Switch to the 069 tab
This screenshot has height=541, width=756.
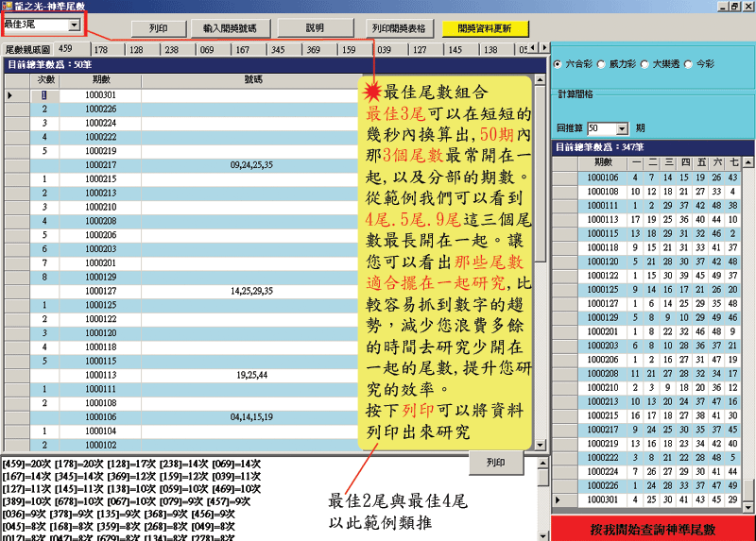tap(214, 50)
